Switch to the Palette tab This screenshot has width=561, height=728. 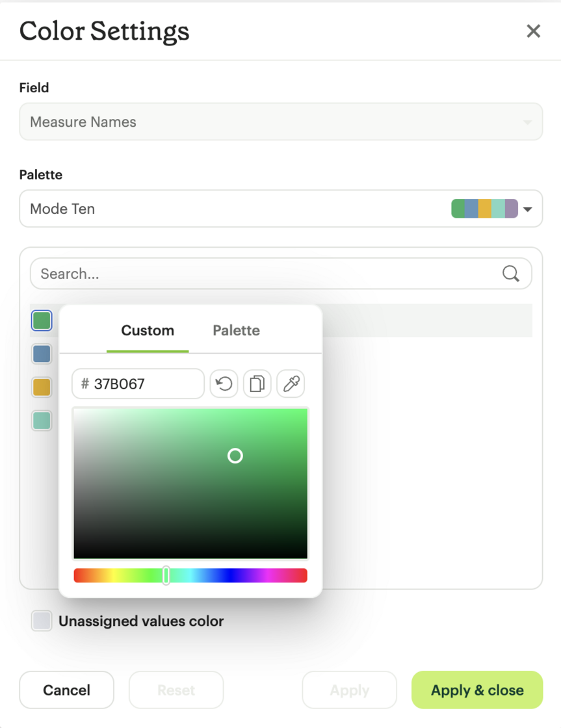pos(236,330)
